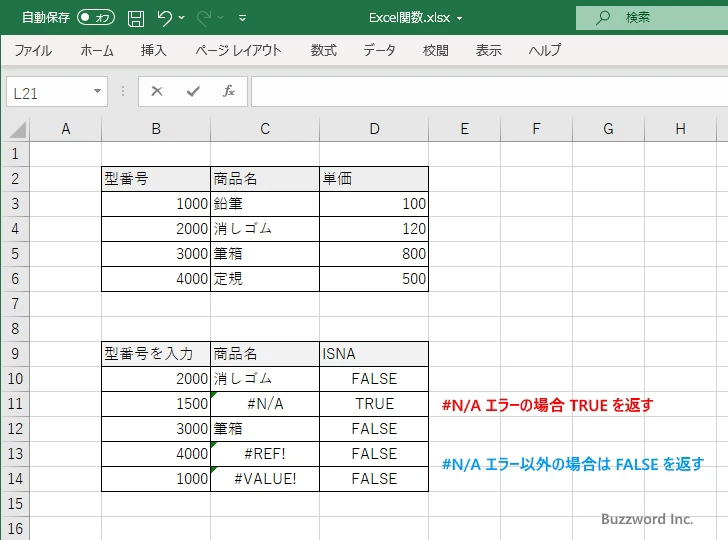Open Customize Quick Access Toolbar dropdown
This screenshot has width=728, height=540.
[242, 18]
